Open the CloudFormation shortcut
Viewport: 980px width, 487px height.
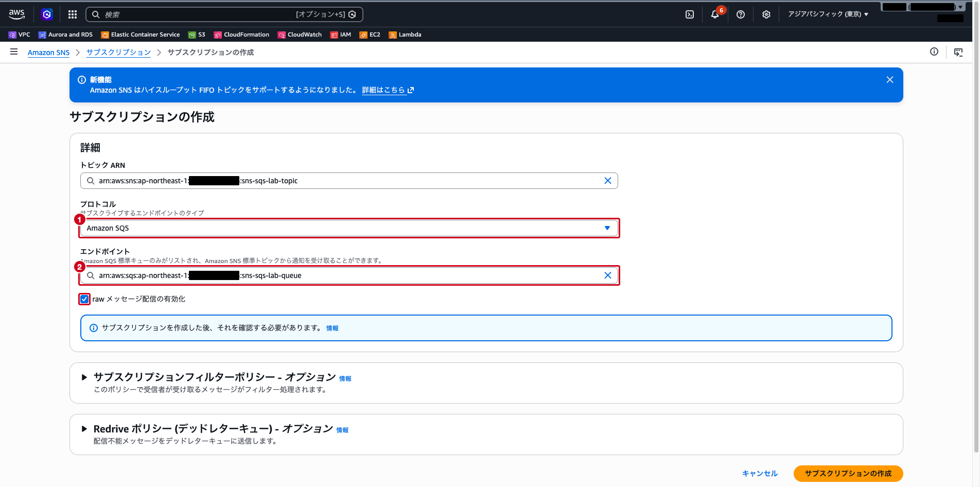click(241, 34)
